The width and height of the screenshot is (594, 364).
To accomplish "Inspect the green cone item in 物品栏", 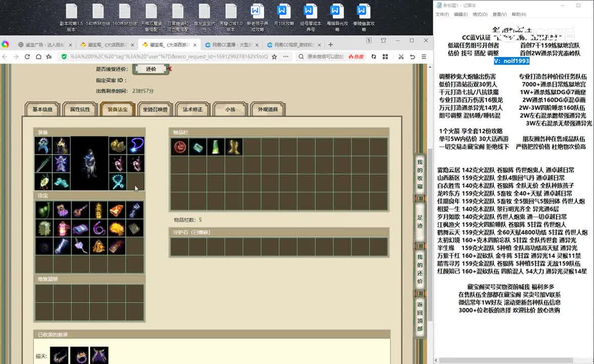I will 216,147.
